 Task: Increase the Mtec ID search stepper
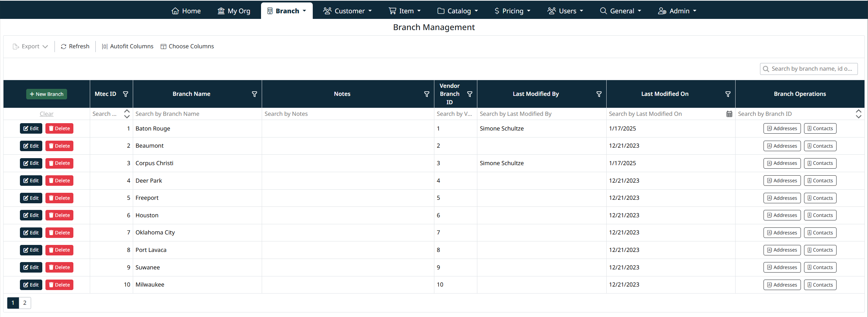[127, 111]
